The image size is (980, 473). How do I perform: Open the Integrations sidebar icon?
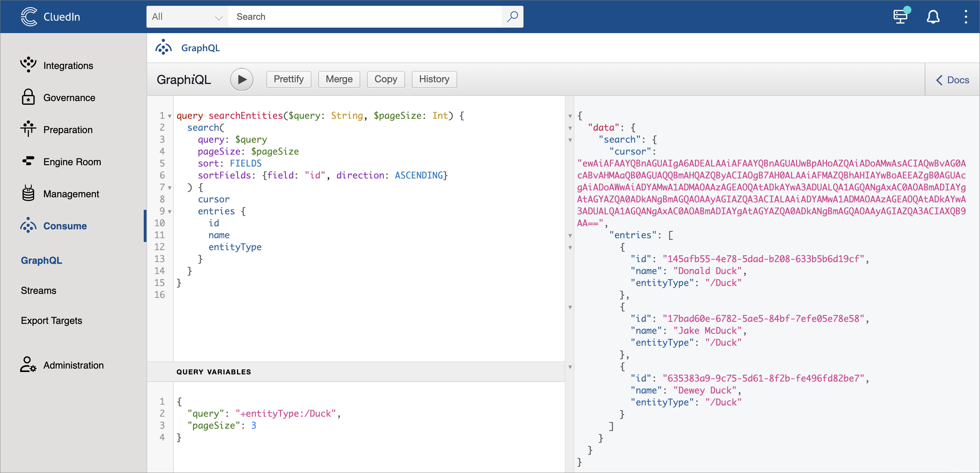click(x=28, y=65)
